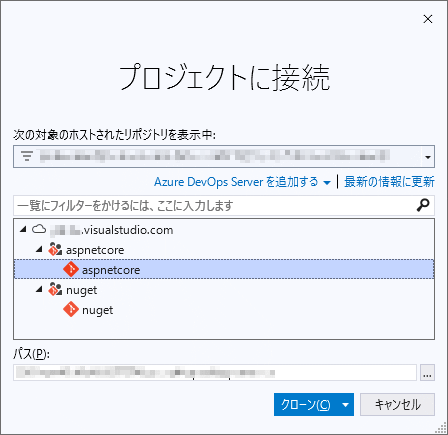The width and height of the screenshot is (448, 435).
Task: Select the aspnetcore repository row
Action: (224, 269)
